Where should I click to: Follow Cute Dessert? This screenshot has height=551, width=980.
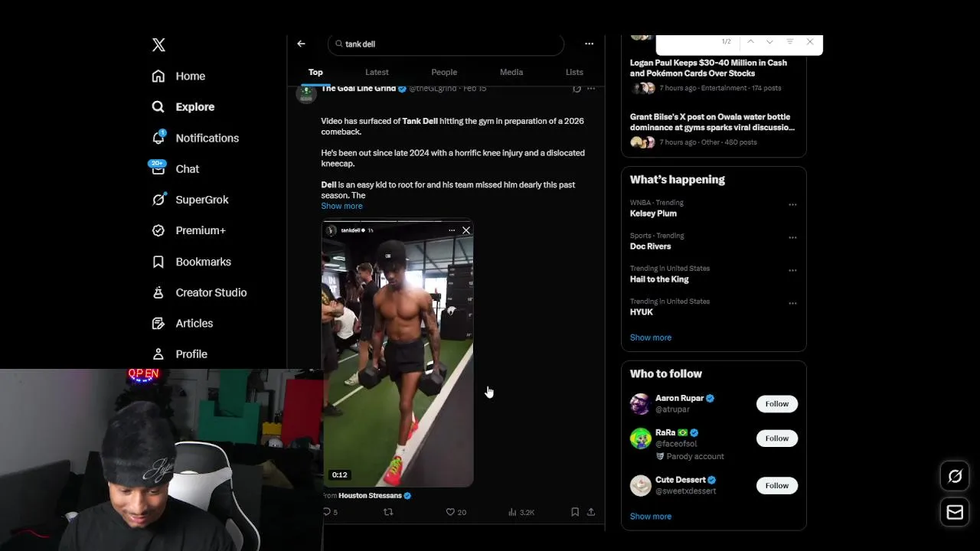pos(776,485)
